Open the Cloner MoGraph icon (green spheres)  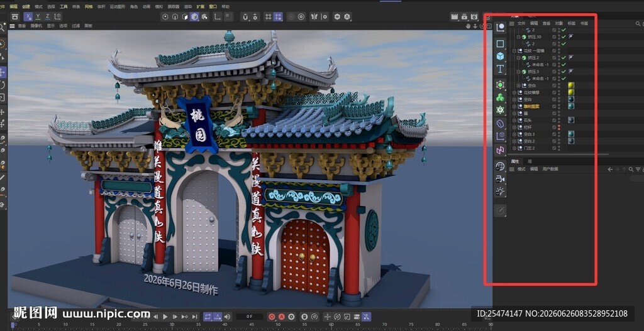point(500,97)
